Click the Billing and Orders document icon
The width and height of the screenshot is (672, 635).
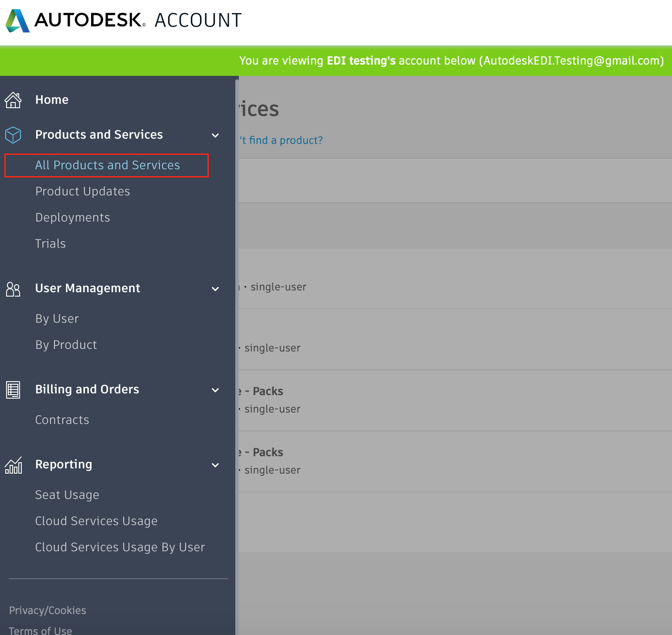(13, 389)
